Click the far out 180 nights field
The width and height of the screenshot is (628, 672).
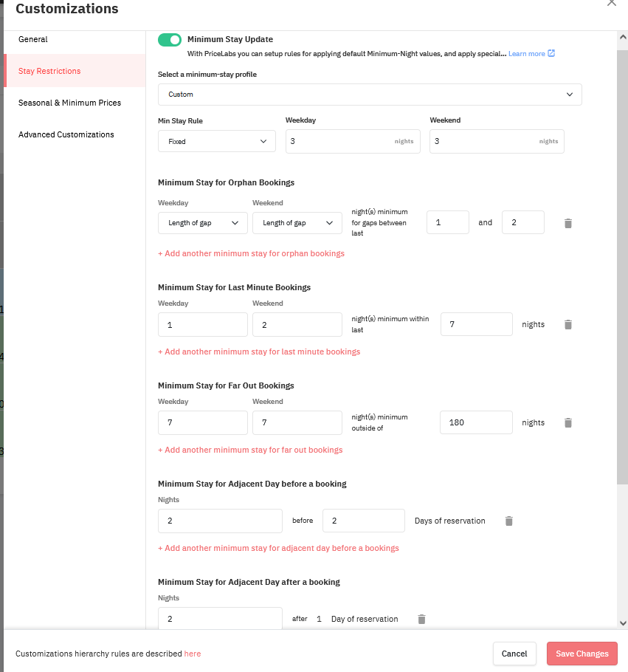coord(476,422)
